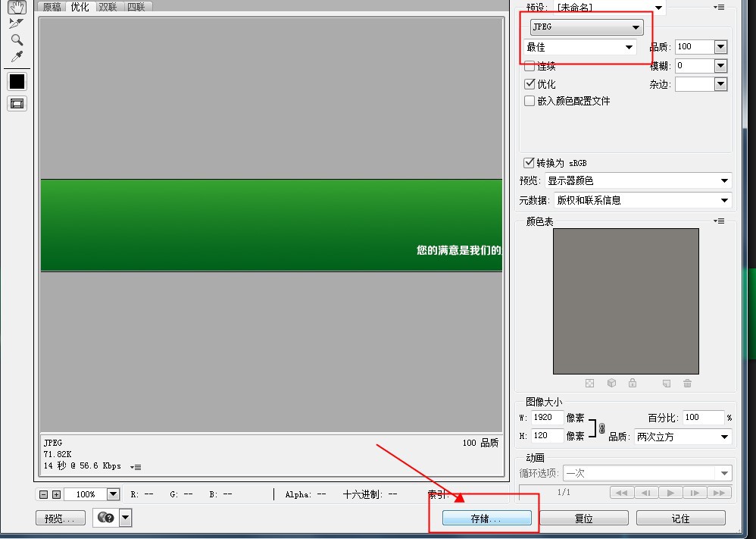Select the Slice Select tool
The height and width of the screenshot is (539, 756).
click(17, 24)
